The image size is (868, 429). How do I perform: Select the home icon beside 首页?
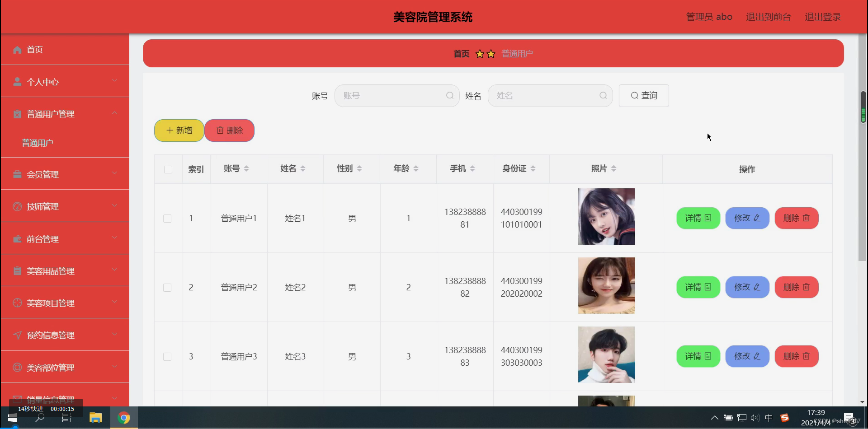pos(17,50)
